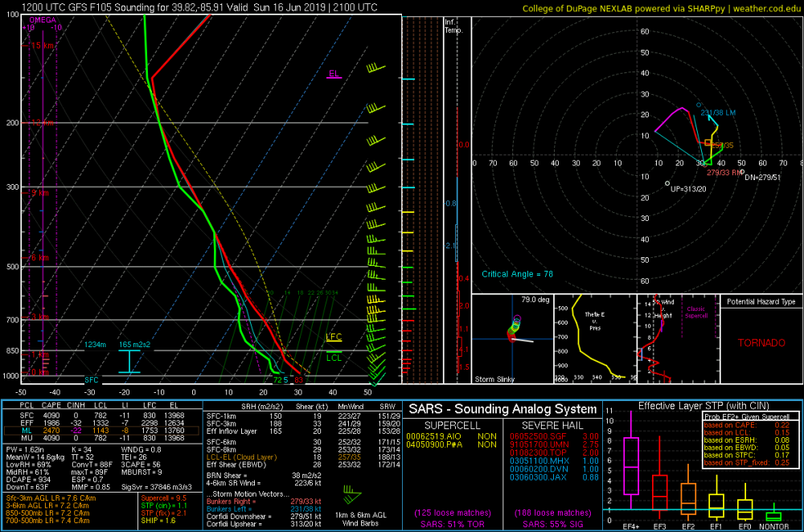
Task: Click the 1km & 6km wind barb graphic
Action: click(x=352, y=494)
